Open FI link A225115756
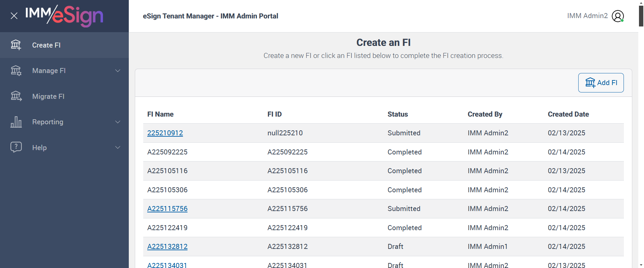 pos(167,209)
